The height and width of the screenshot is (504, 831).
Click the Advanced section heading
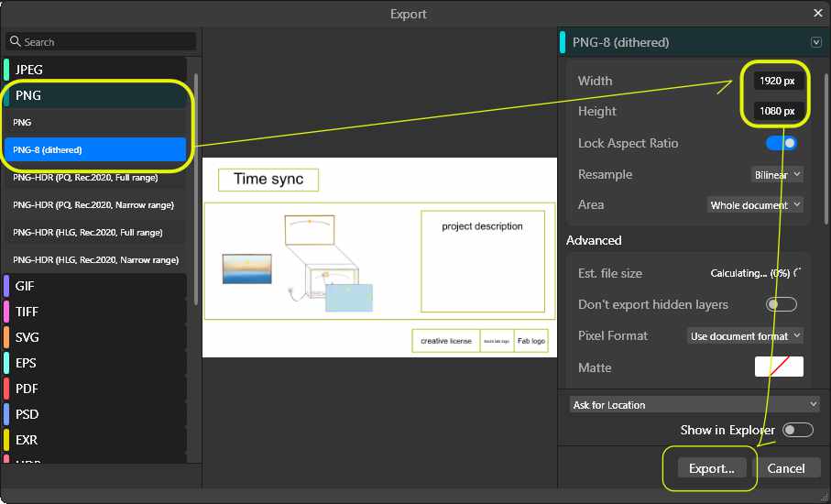point(594,241)
